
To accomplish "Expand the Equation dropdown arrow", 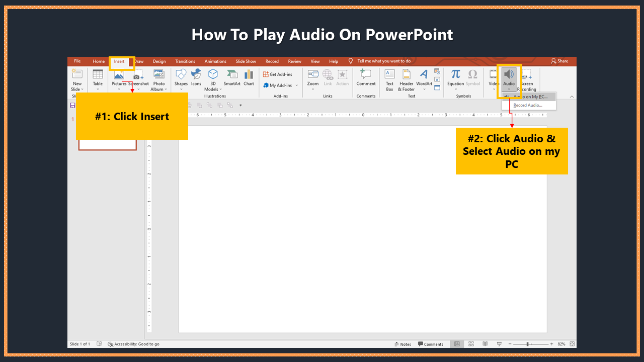I will (456, 90).
